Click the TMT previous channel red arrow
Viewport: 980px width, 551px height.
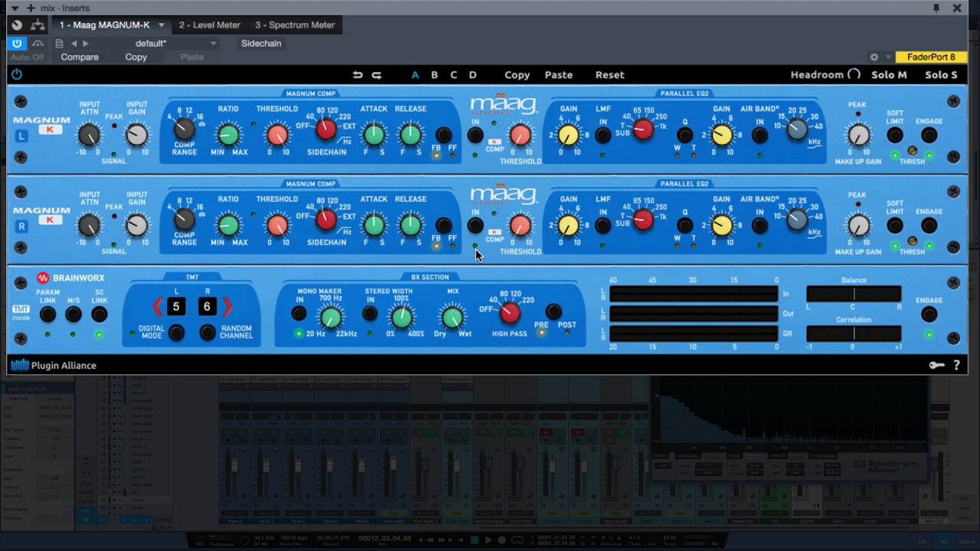(157, 307)
